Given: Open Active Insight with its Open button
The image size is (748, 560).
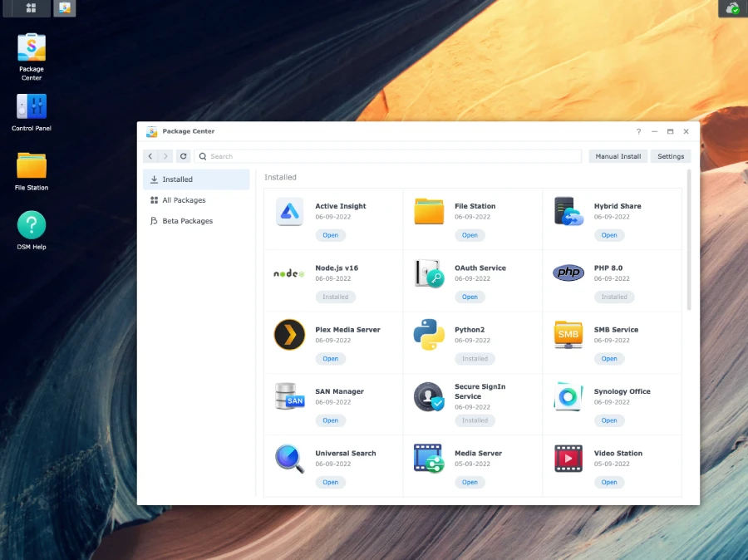Looking at the screenshot, I should point(331,235).
